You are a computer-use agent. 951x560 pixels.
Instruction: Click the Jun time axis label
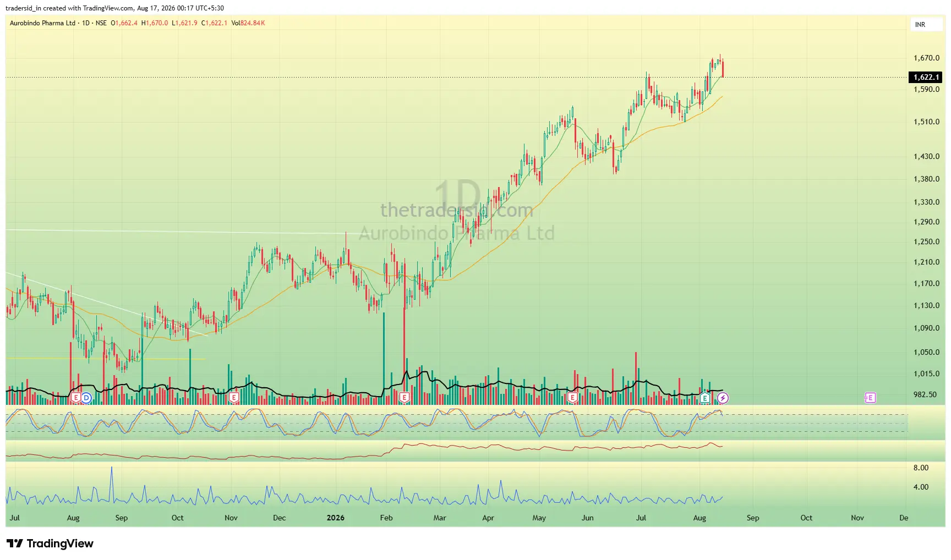pos(588,518)
